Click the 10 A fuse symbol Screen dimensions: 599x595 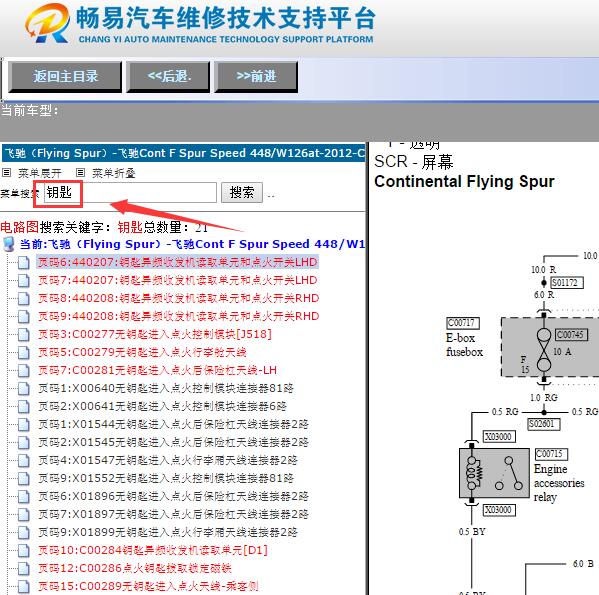[x=544, y=350]
